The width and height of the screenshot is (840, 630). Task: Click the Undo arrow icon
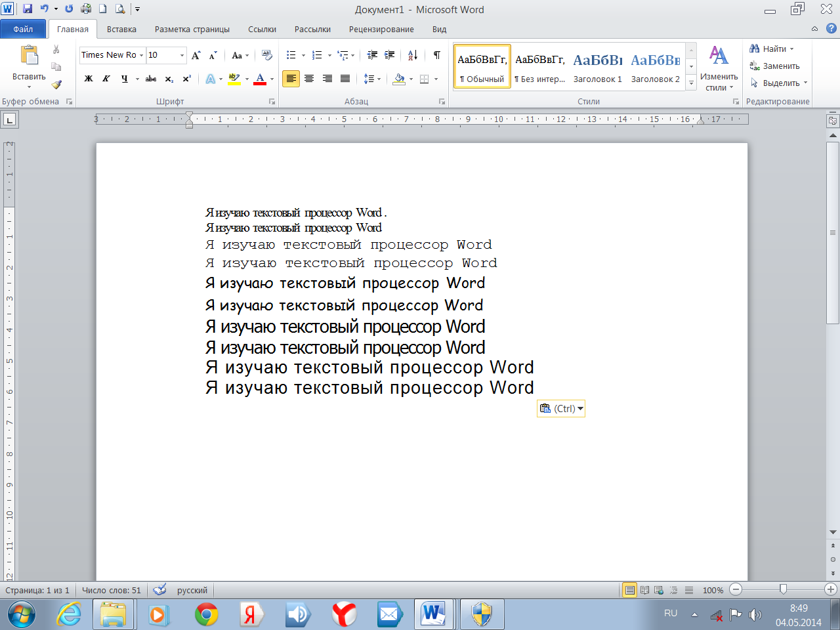click(x=44, y=9)
